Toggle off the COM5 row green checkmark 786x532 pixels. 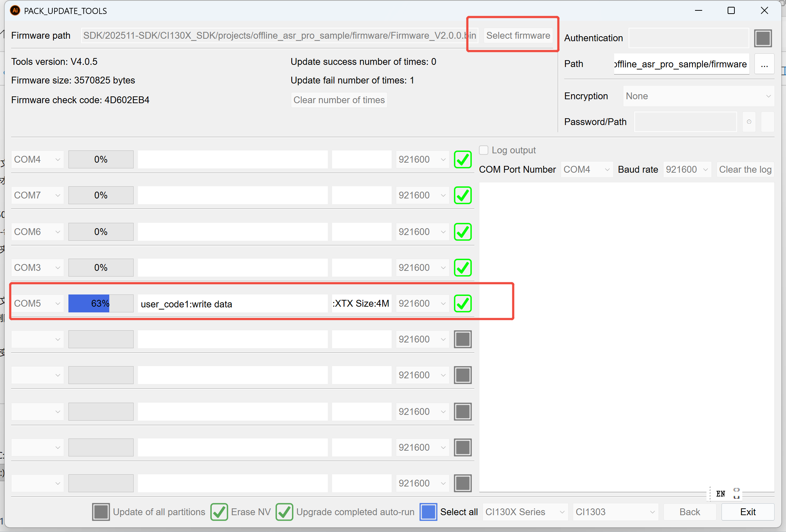tap(463, 303)
